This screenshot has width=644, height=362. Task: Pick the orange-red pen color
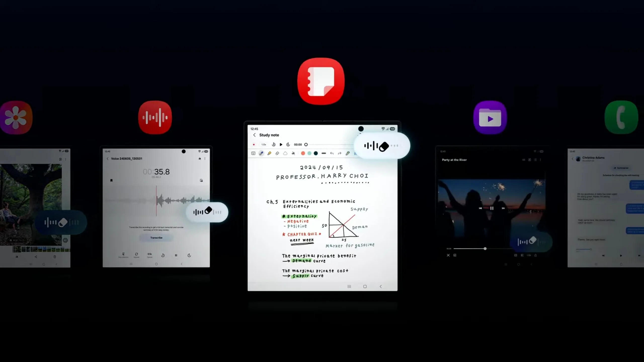pyautogui.click(x=303, y=153)
